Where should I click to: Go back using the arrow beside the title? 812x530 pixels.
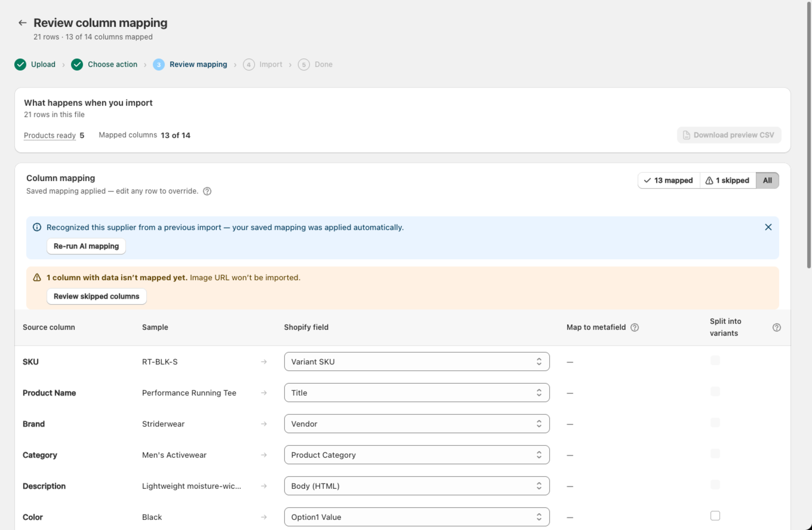coord(22,23)
